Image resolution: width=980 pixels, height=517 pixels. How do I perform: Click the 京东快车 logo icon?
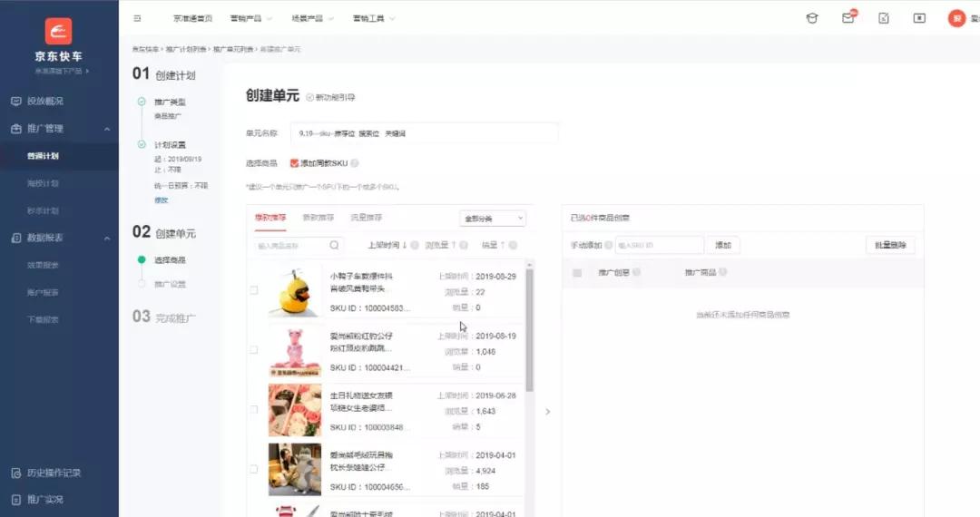(x=58, y=31)
